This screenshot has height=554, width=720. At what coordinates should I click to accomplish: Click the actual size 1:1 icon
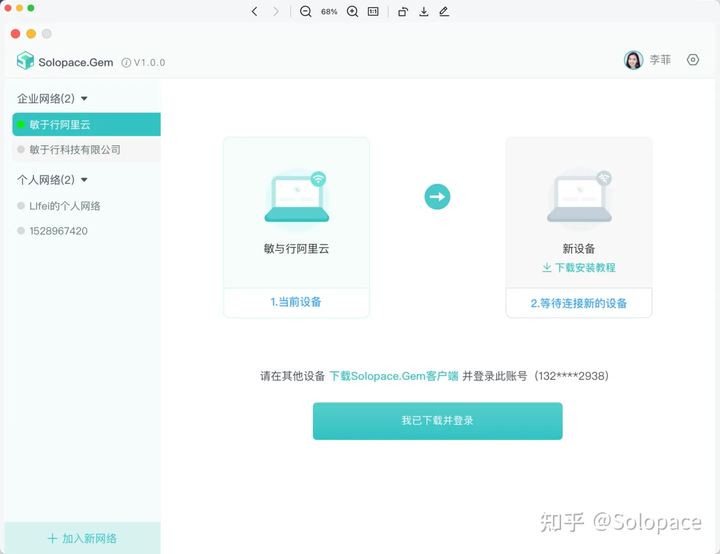[373, 11]
